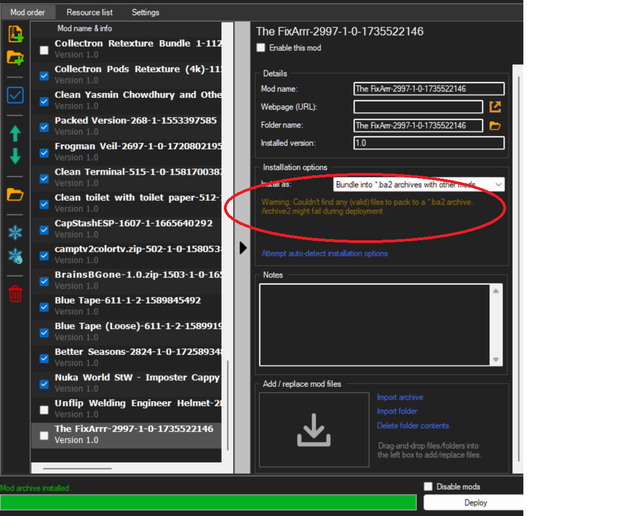640x516 pixels.
Task: Uncheck Collectron Pods Retexture (4k) mod
Action: tap(44, 76)
